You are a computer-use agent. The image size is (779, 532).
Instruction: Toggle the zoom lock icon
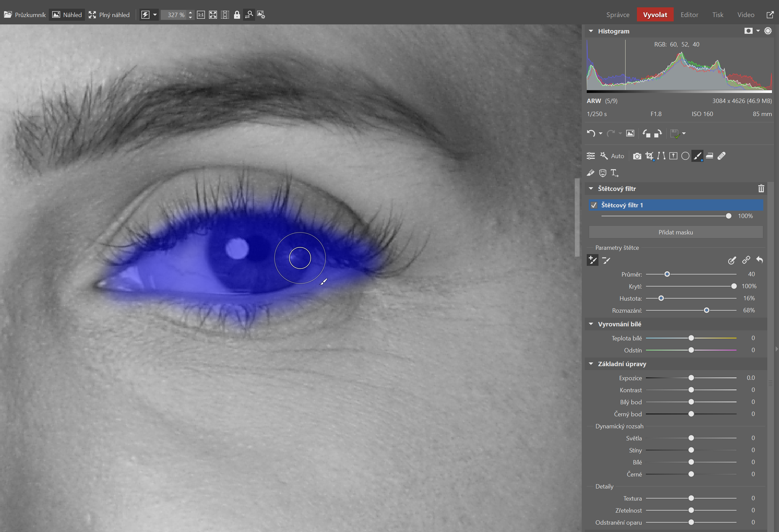(x=237, y=15)
